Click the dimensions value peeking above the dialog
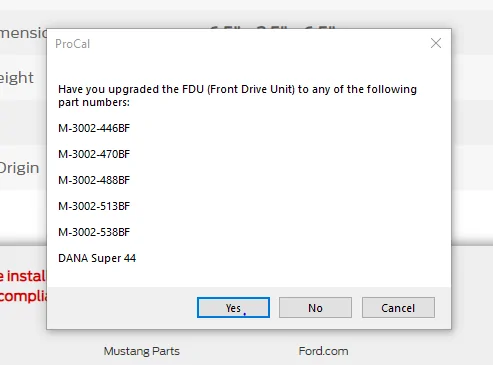 point(273,27)
